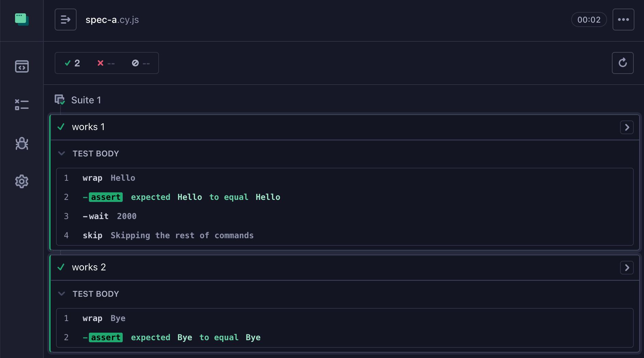Open the Runs list sidebar icon
The width and height of the screenshot is (644, 358).
(x=22, y=104)
